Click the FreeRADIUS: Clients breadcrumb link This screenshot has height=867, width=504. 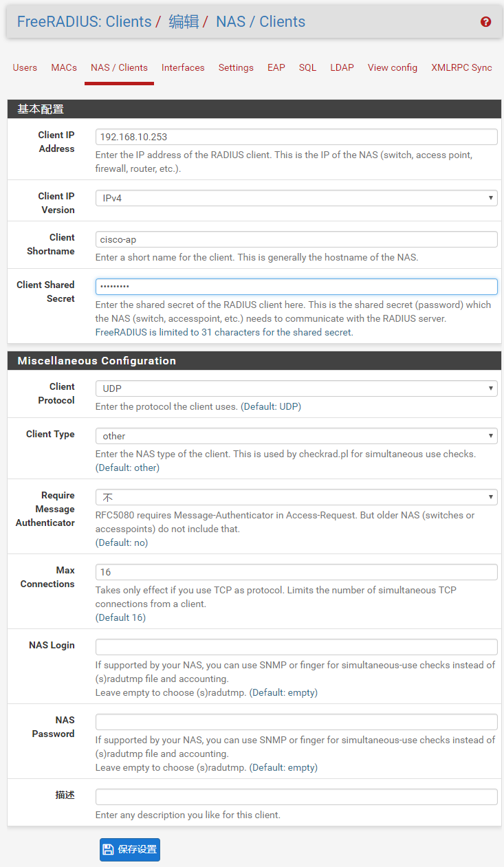(x=84, y=22)
